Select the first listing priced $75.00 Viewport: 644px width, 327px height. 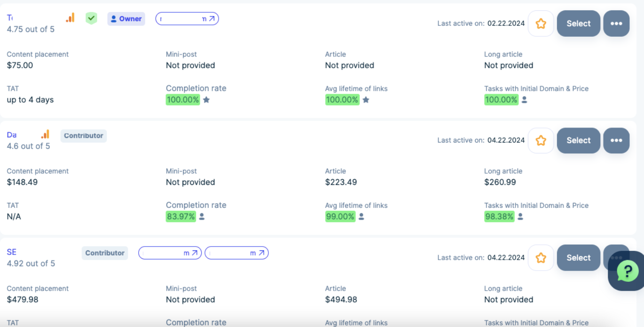[578, 24]
